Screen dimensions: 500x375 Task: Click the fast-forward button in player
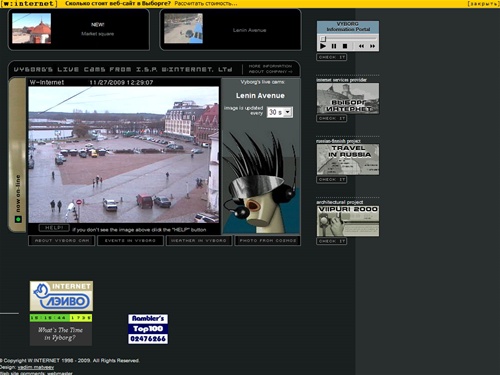coord(372,46)
